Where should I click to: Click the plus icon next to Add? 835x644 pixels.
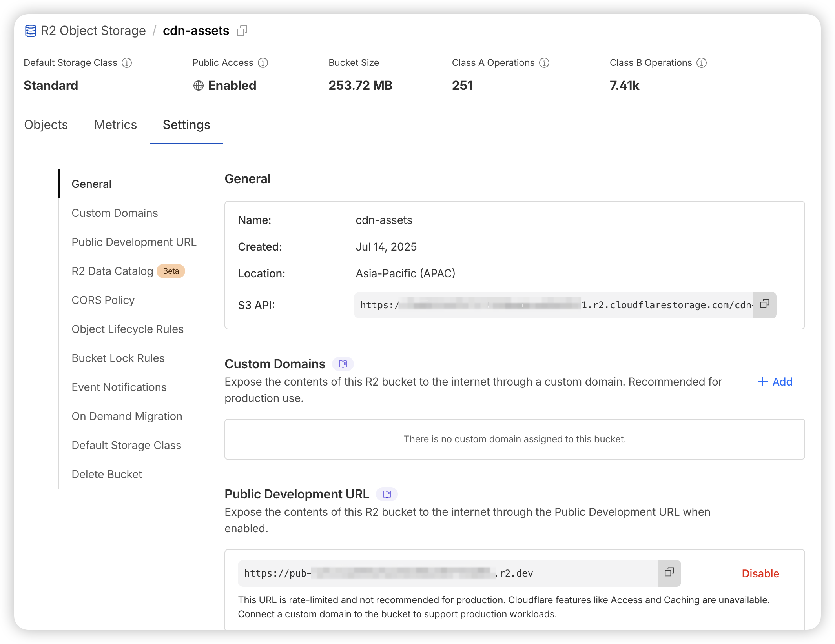click(762, 382)
